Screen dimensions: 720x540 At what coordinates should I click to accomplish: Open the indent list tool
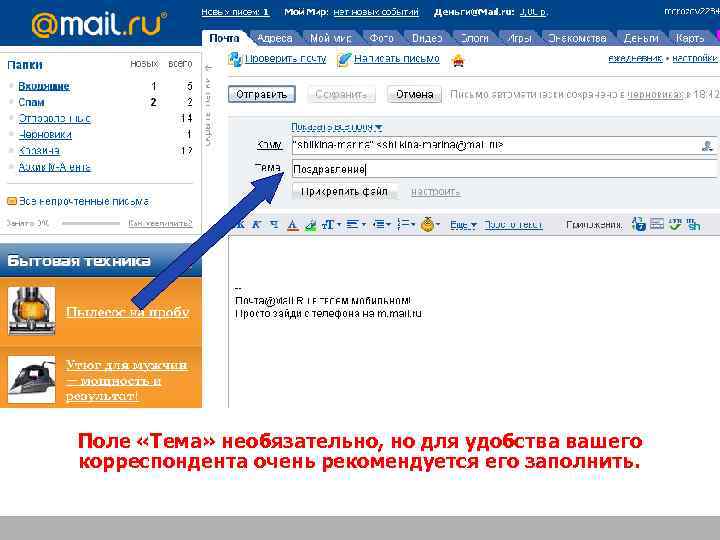[378, 225]
